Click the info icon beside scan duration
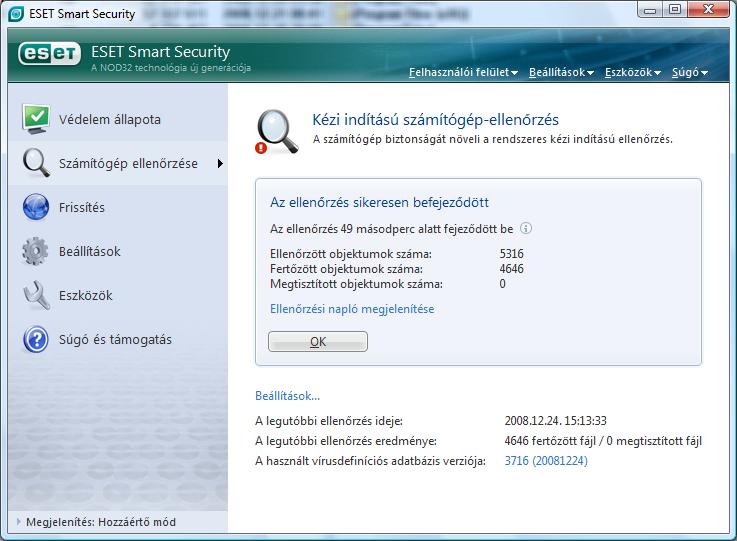The height and width of the screenshot is (541, 737). pyautogui.click(x=526, y=228)
